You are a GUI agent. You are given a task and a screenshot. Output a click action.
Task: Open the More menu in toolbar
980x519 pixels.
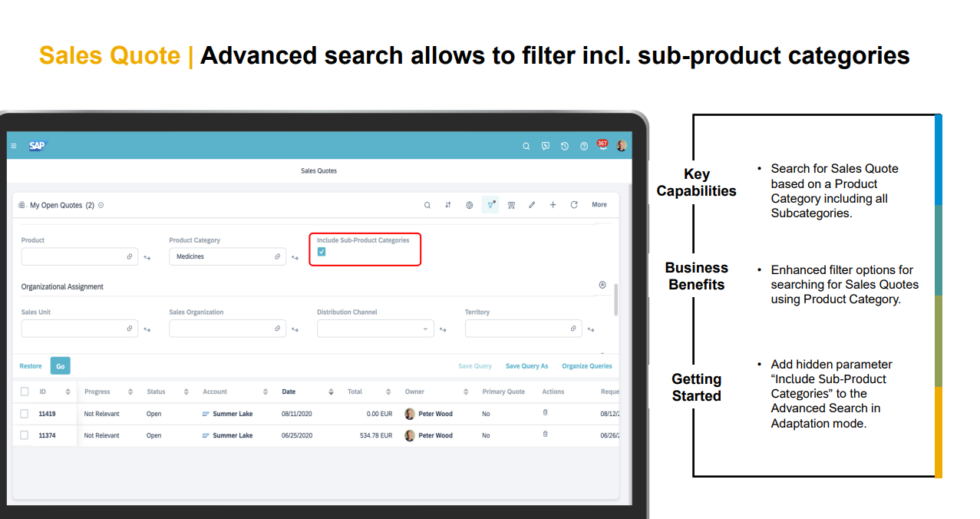pos(599,205)
